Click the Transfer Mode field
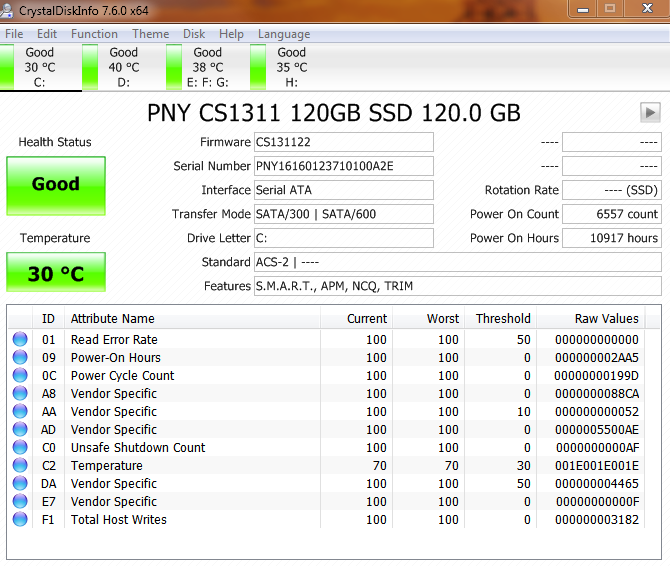 (344, 214)
